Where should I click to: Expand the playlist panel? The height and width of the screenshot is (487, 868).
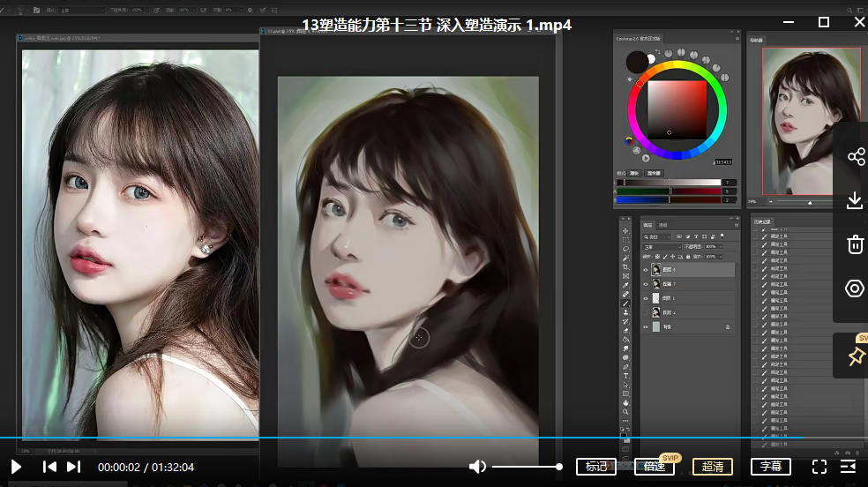[849, 467]
